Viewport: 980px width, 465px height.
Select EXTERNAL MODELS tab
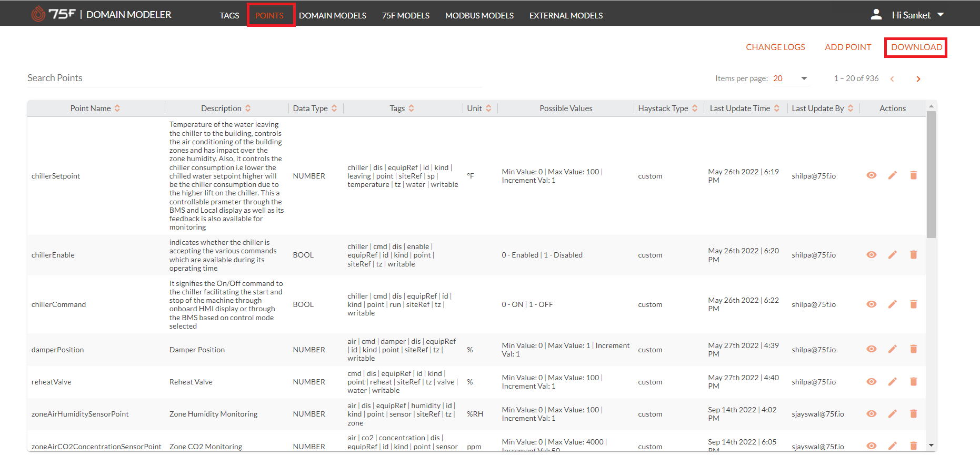(x=566, y=15)
